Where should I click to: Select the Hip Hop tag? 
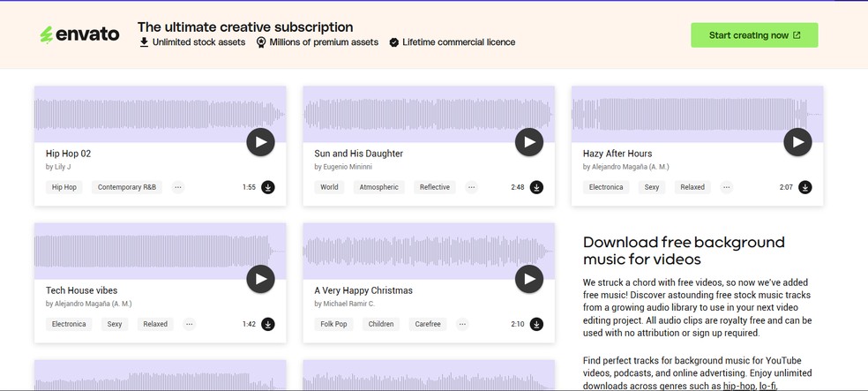64,187
